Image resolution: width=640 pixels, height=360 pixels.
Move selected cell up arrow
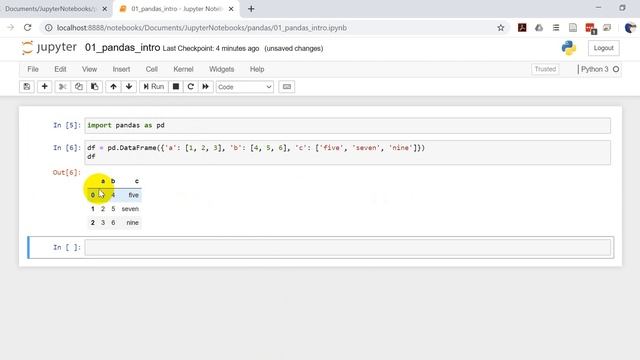[x=113, y=87]
